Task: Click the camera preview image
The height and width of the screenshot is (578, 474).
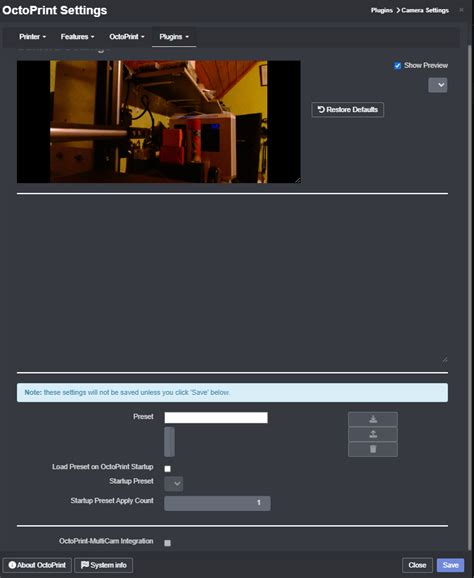Action: click(x=158, y=122)
